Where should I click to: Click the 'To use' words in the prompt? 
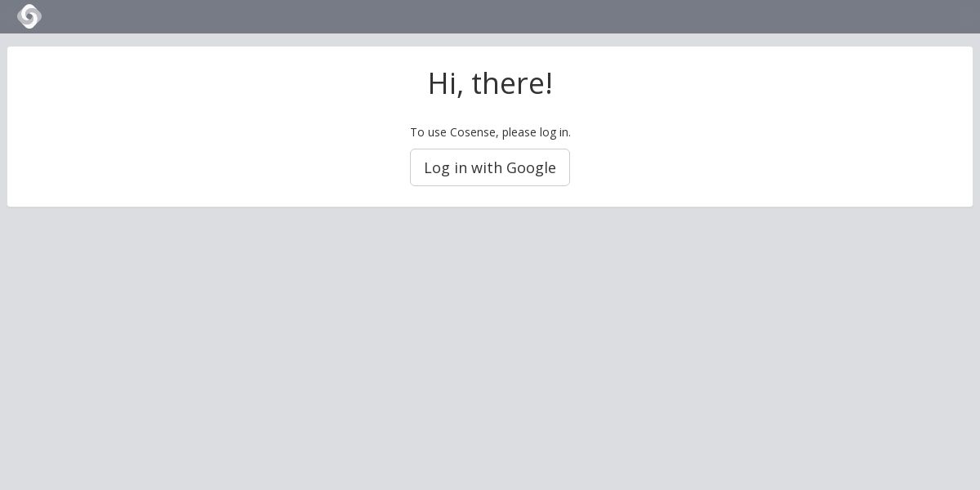click(428, 132)
